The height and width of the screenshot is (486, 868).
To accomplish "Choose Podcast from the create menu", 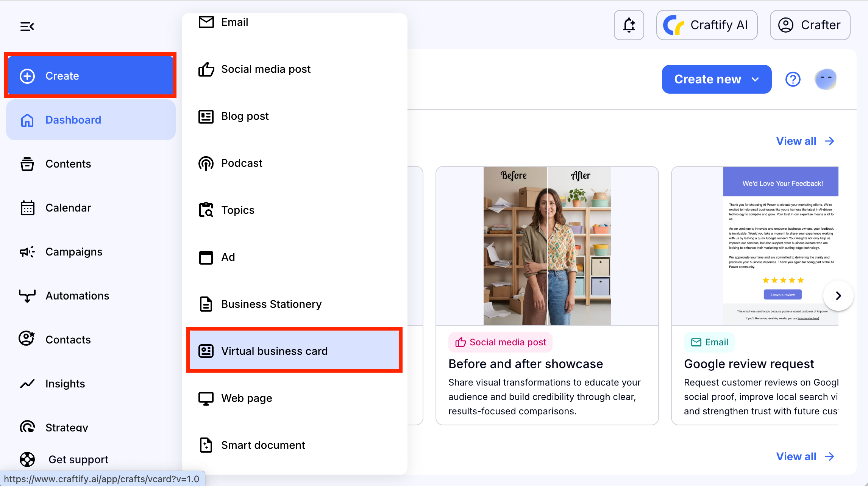I will point(241,163).
